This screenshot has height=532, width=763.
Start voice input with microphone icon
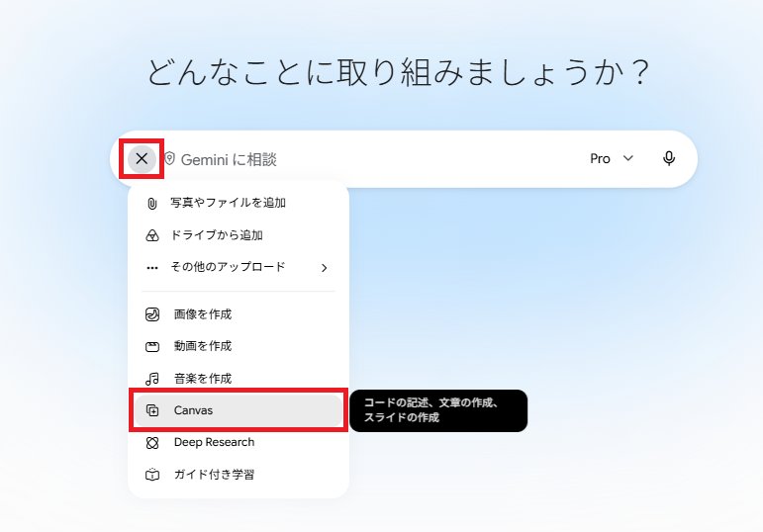(669, 158)
